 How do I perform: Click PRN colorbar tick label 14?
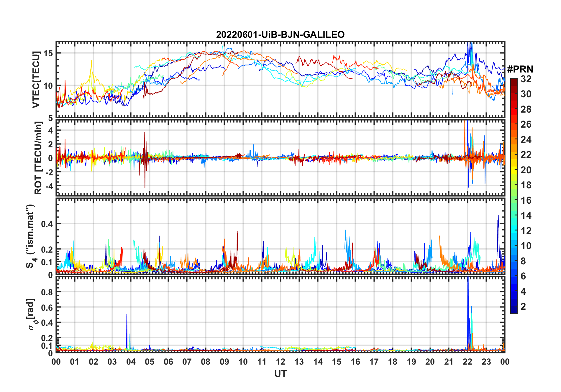pos(526,215)
